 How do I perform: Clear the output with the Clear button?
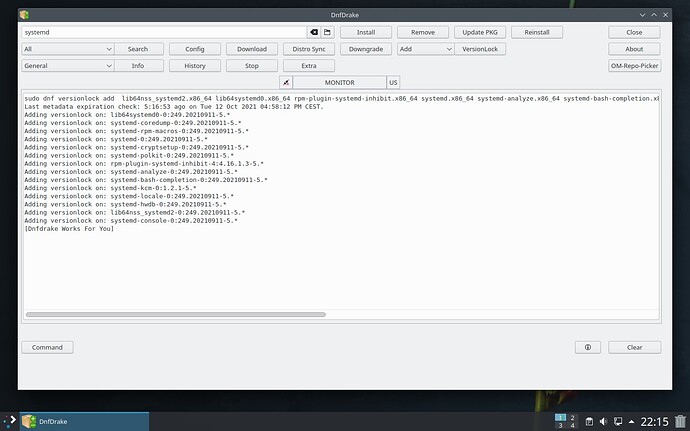coord(634,347)
